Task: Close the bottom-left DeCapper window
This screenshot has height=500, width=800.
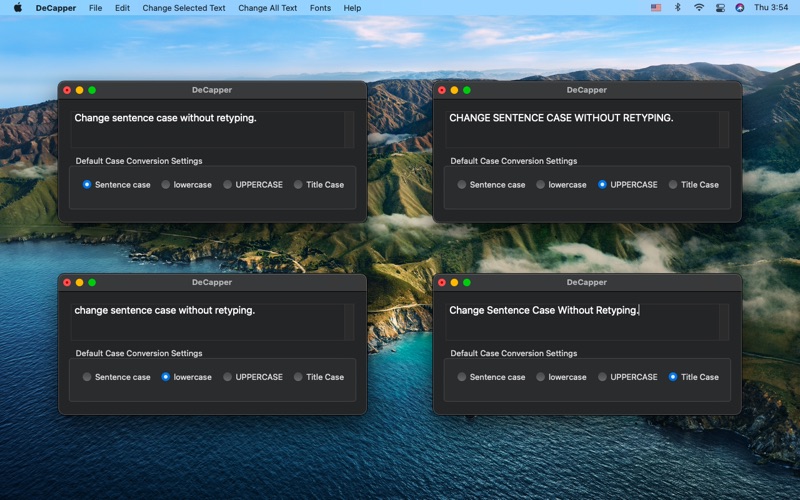Action: pos(67,282)
